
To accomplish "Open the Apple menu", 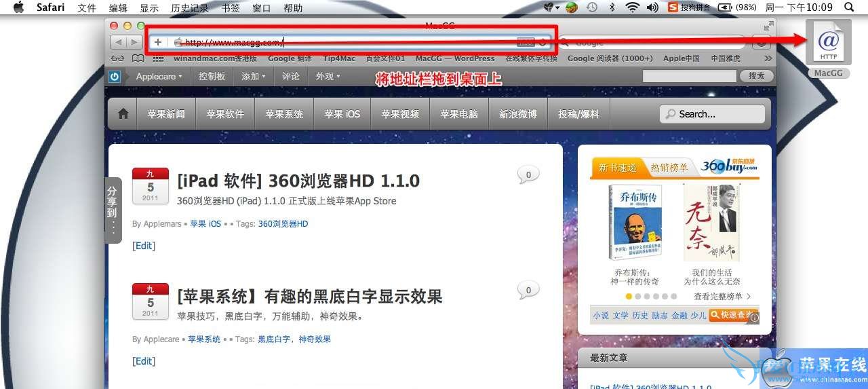I will [19, 7].
